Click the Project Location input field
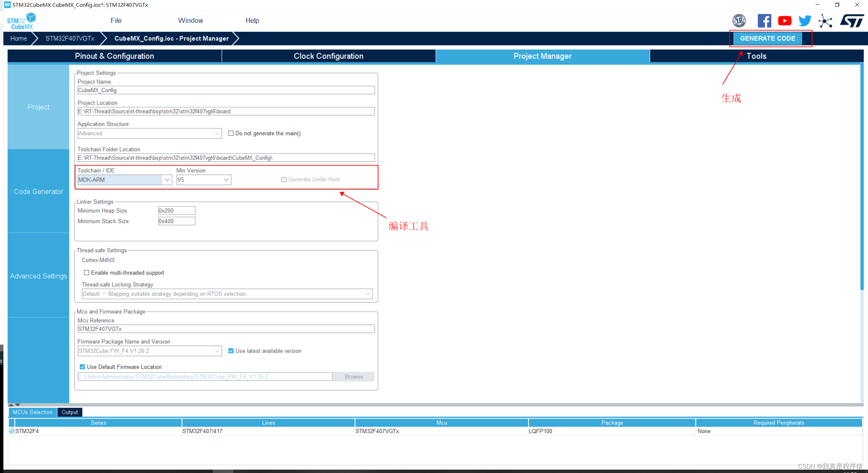This screenshot has height=473, width=868. click(226, 111)
